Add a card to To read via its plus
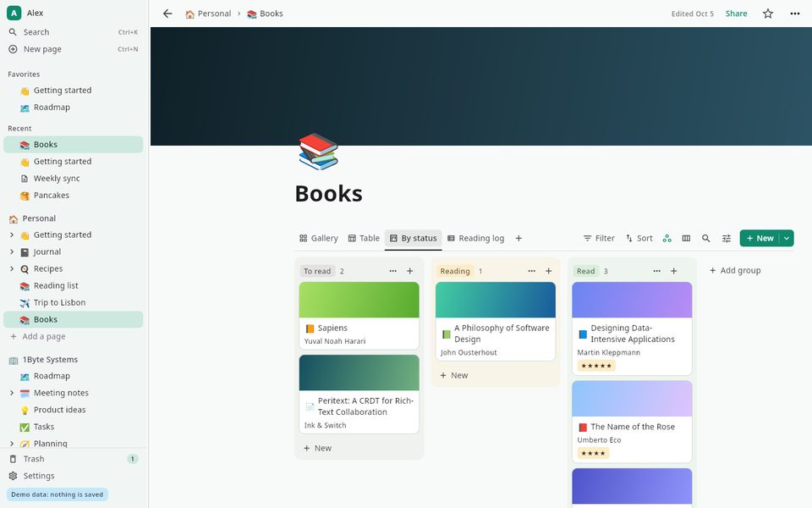Image resolution: width=812 pixels, height=508 pixels. [x=409, y=271]
